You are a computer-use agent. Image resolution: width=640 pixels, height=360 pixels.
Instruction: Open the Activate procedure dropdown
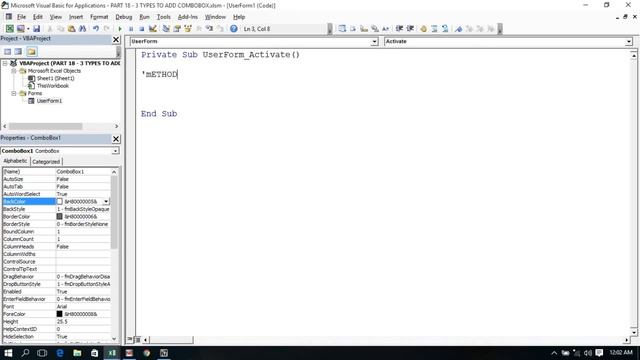pos(629,42)
